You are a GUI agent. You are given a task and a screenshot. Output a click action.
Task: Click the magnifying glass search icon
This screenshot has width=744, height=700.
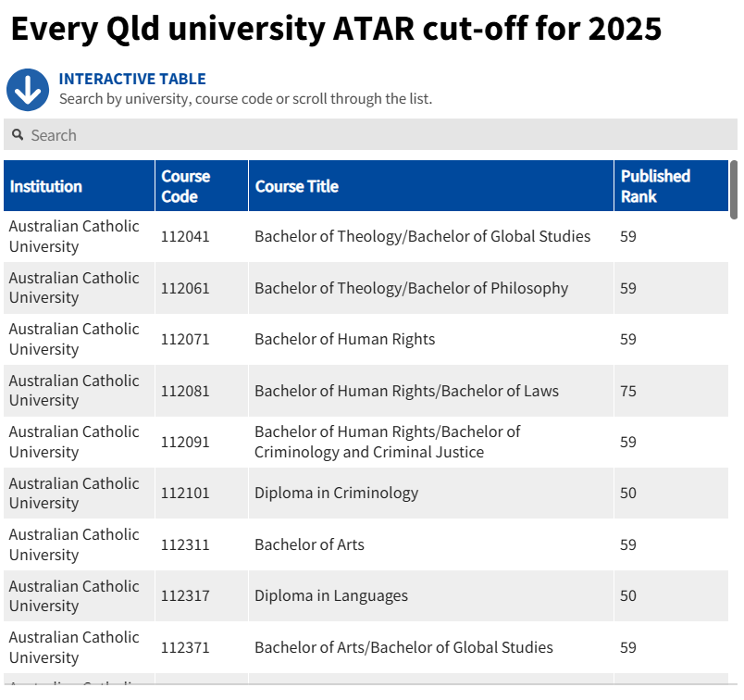coord(18,135)
